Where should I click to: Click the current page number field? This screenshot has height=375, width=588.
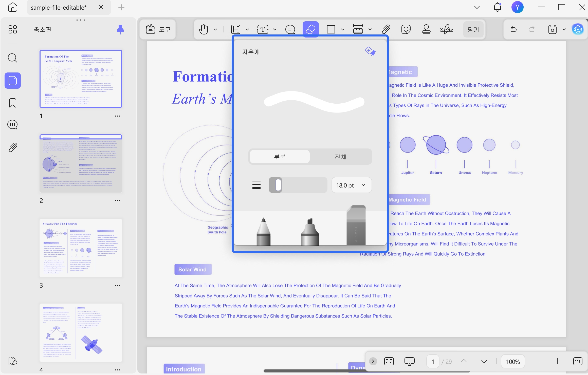pos(433,361)
